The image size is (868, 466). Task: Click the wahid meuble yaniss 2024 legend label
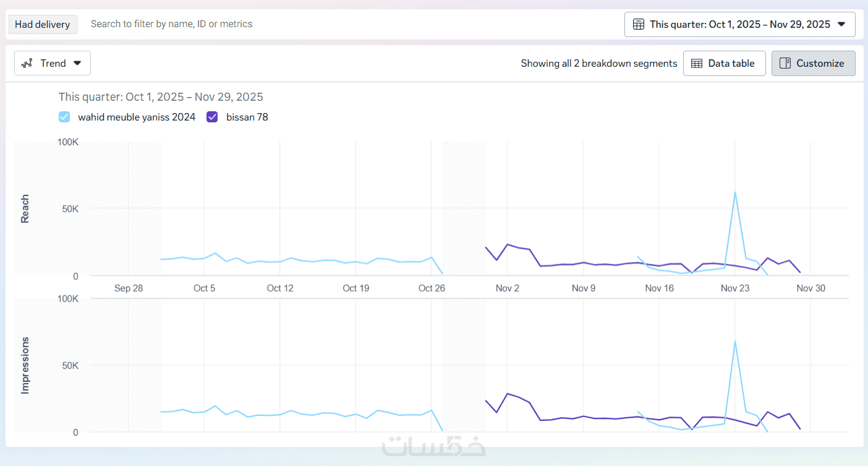coord(137,117)
